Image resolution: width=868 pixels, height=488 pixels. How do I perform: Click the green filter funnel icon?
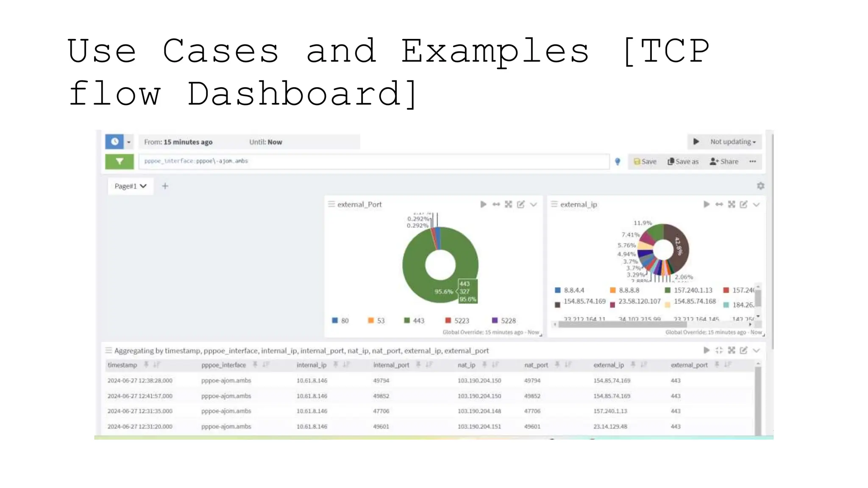point(120,161)
